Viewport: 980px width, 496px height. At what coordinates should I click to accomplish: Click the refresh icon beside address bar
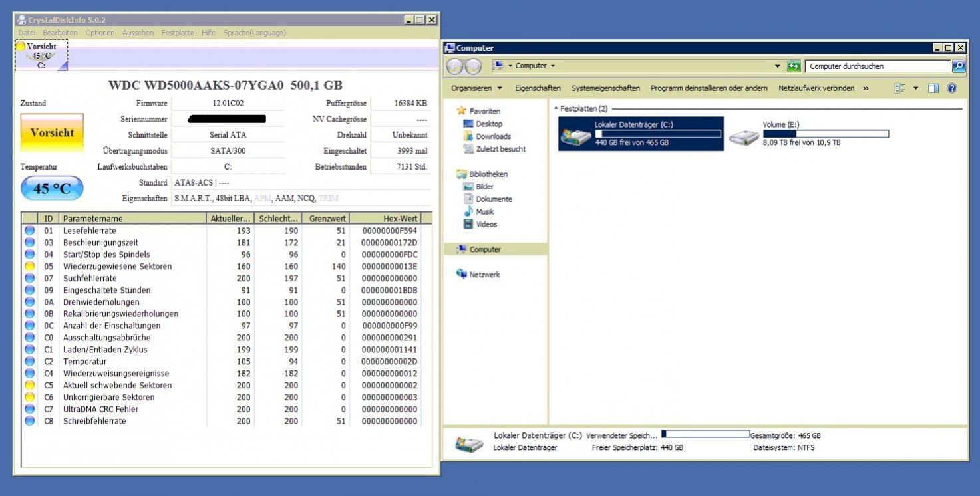[794, 66]
